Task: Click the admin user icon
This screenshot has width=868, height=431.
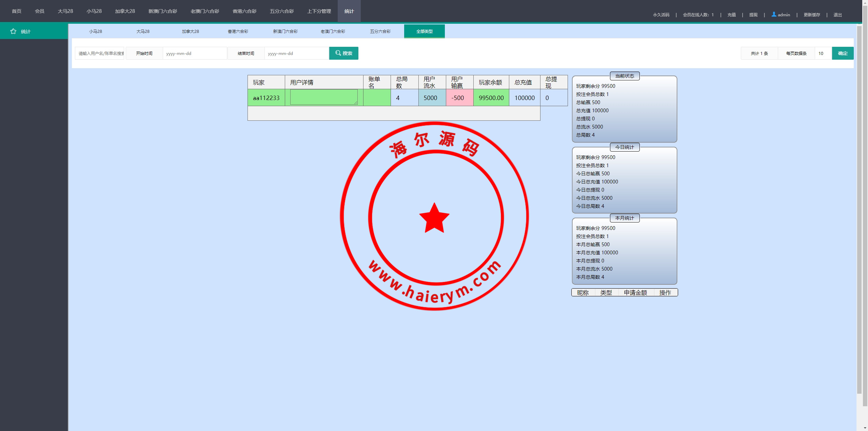Action: pyautogui.click(x=774, y=14)
